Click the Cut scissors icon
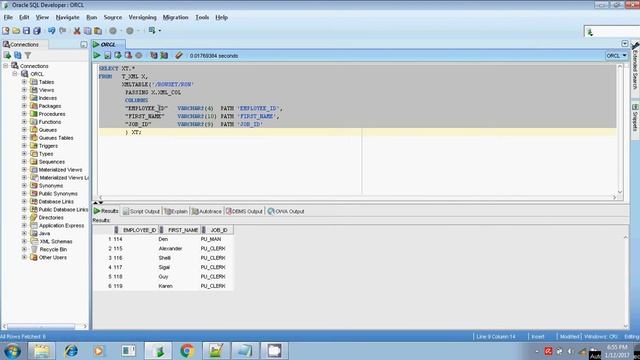Viewport: 640px width, 360px height. coord(77,31)
